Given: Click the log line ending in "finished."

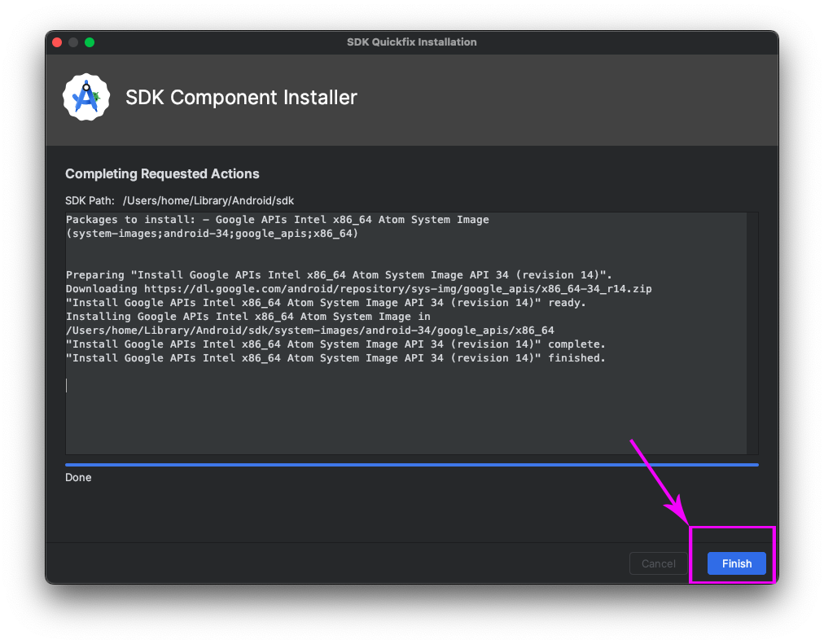Looking at the screenshot, I should click(x=335, y=358).
